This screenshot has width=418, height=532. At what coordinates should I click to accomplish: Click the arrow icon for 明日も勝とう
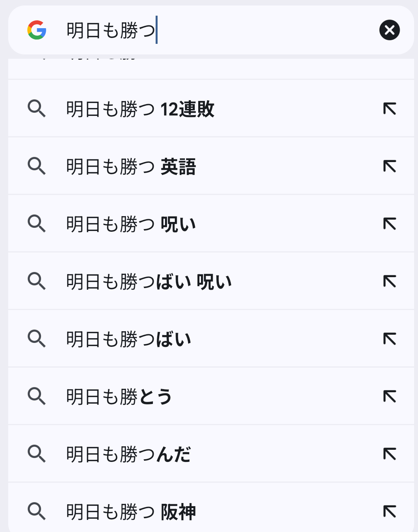click(x=389, y=397)
